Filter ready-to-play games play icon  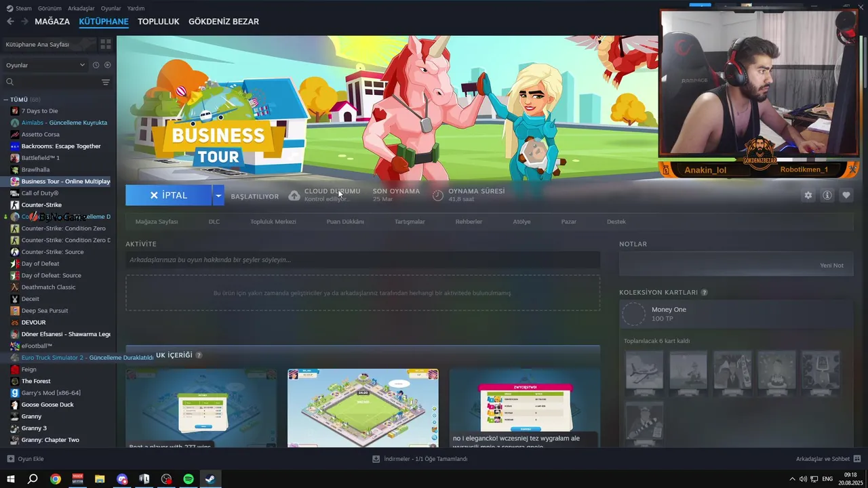coord(107,65)
